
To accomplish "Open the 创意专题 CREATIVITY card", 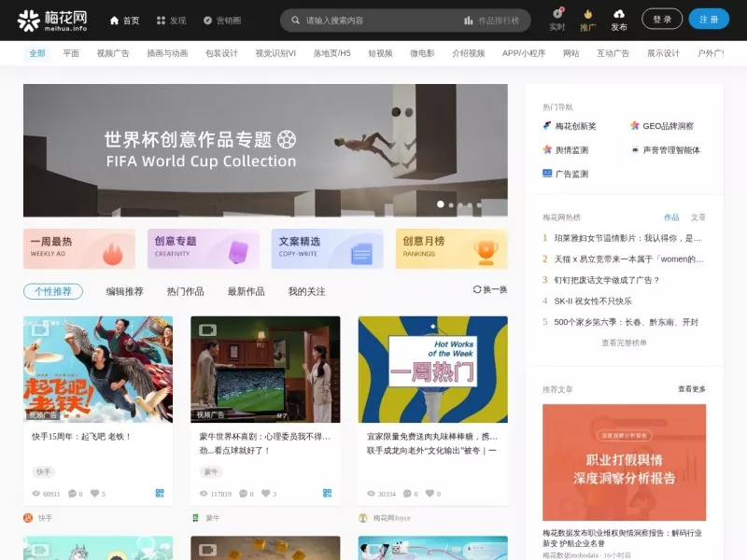I will click(x=204, y=248).
